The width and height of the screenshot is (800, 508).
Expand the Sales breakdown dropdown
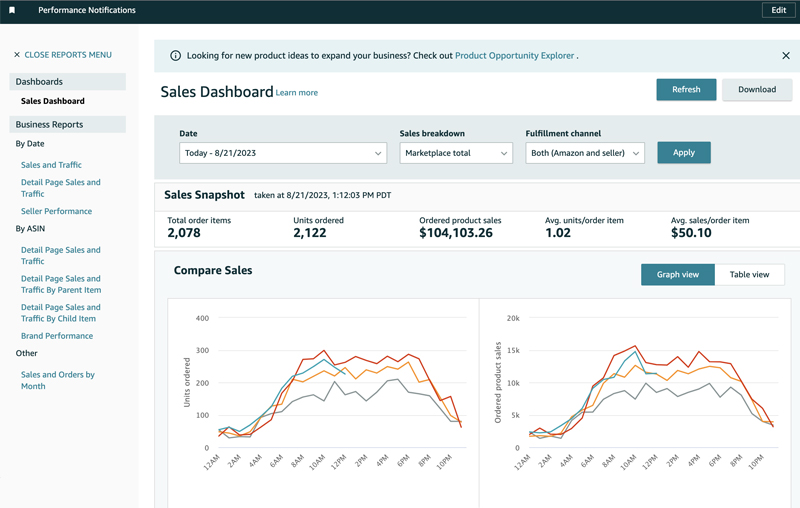tap(456, 153)
